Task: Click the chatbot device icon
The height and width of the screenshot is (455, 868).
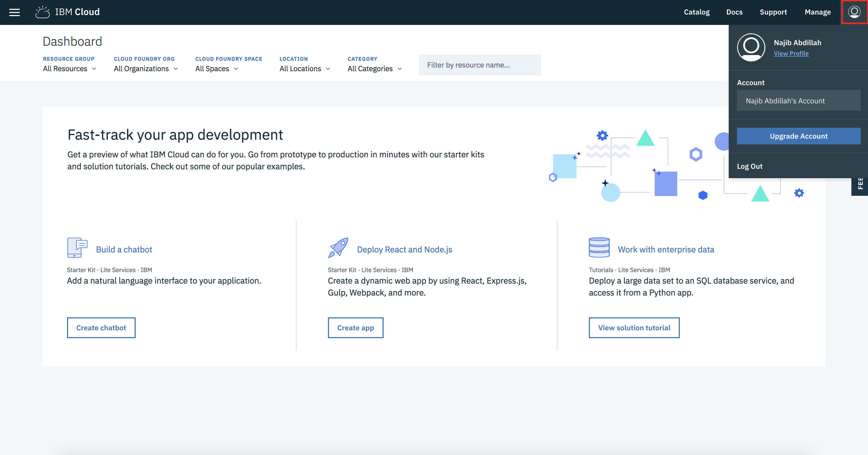Action: click(77, 247)
